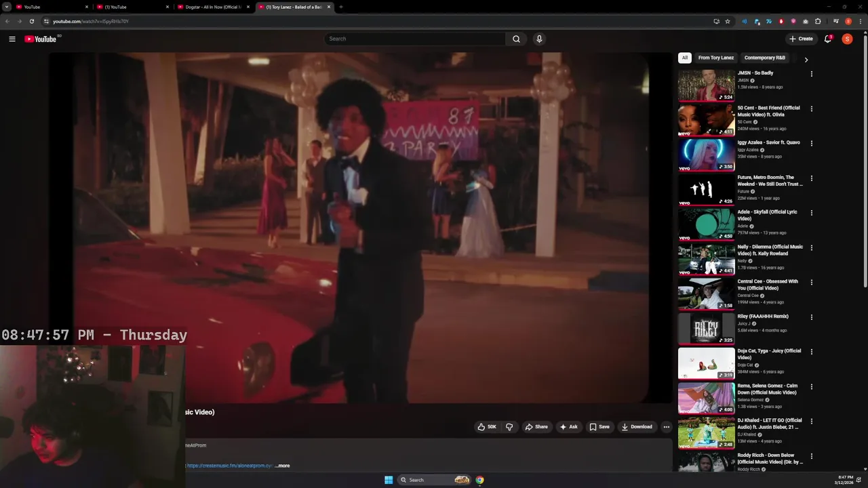Click the Share button
This screenshot has width=868, height=488.
coord(536,427)
